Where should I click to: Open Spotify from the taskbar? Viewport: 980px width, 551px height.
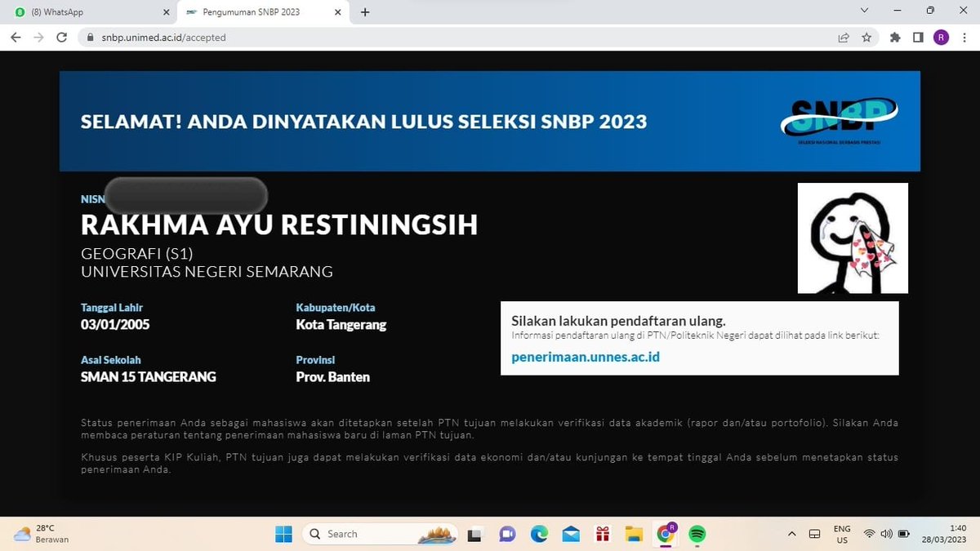pyautogui.click(x=697, y=534)
